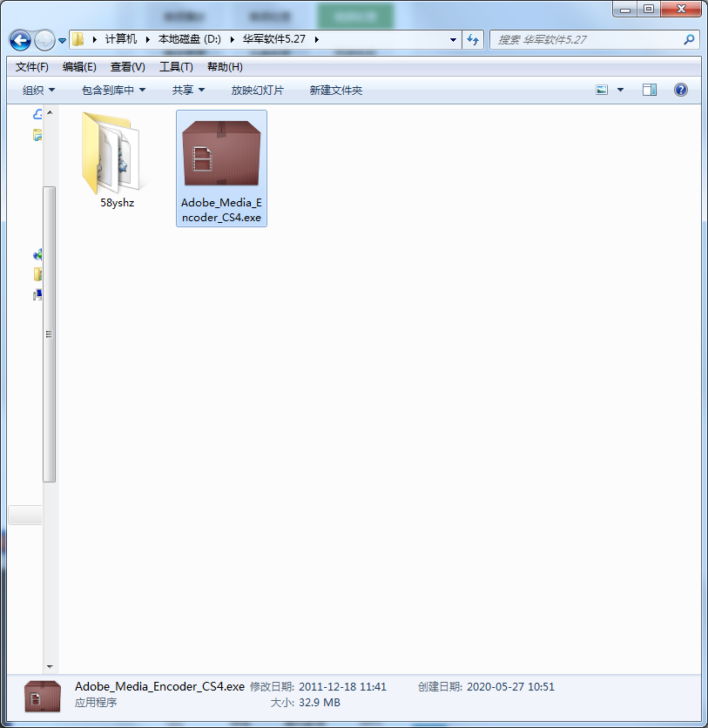Open the view options dropdown arrow
This screenshot has height=728, width=708.
tap(620, 90)
